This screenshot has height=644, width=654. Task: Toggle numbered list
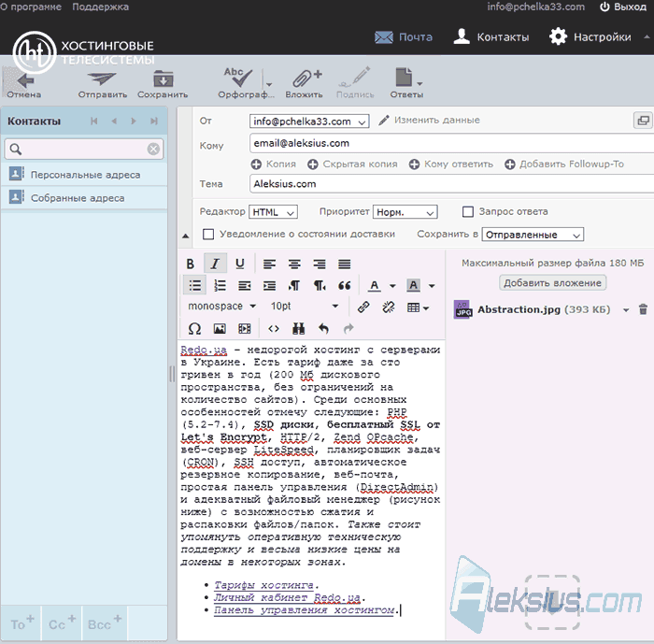pos(220,285)
